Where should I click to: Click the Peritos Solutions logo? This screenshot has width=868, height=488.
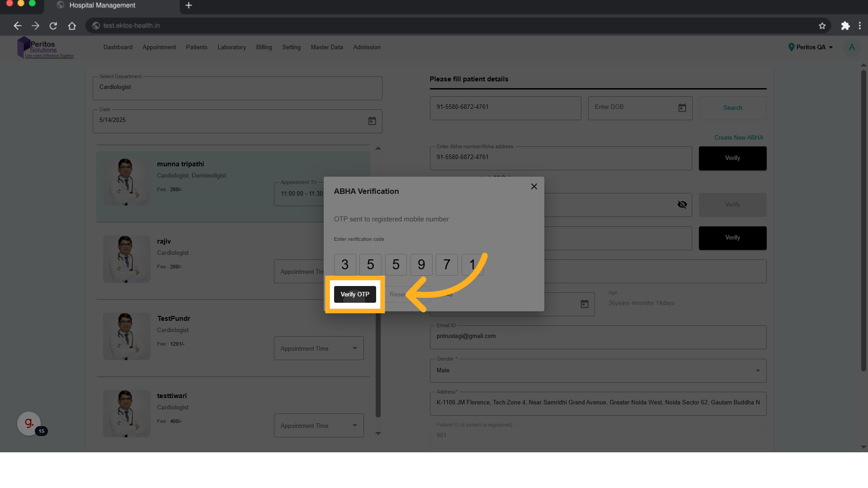(45, 47)
